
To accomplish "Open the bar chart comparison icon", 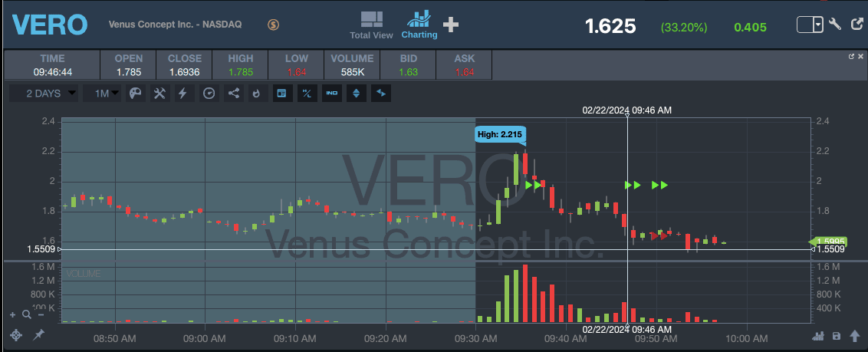I will point(817,336).
